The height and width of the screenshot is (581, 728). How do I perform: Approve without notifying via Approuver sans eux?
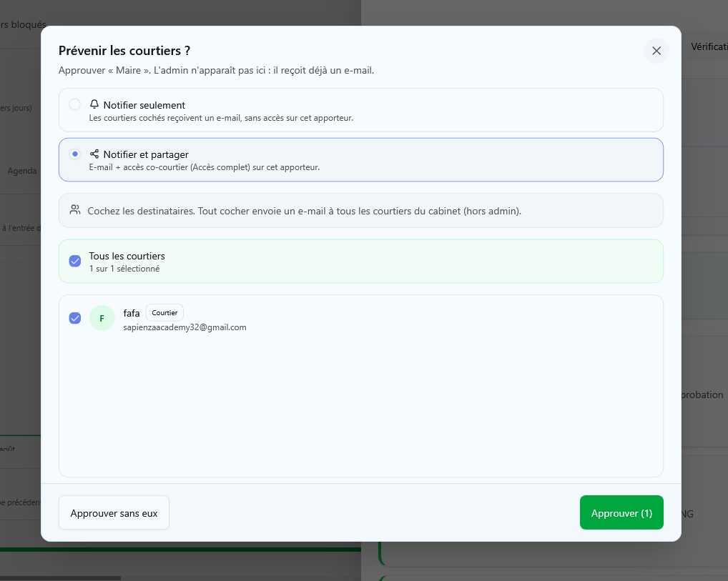pos(114,513)
